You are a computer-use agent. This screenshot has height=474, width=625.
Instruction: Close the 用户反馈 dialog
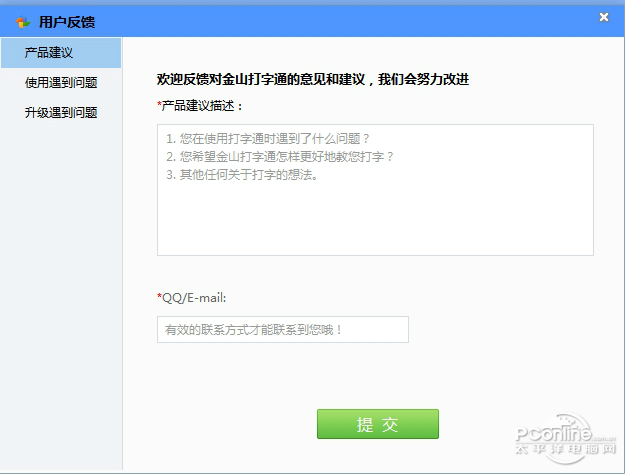[x=604, y=17]
